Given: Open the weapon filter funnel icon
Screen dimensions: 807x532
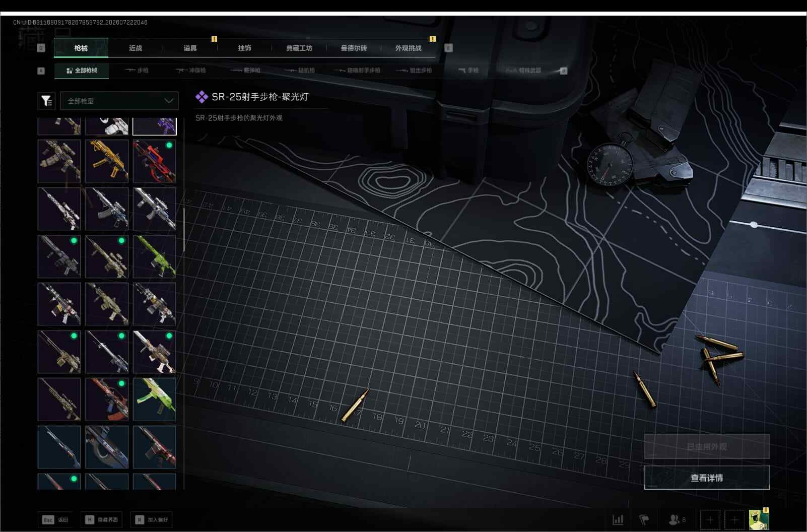Looking at the screenshot, I should (46, 101).
